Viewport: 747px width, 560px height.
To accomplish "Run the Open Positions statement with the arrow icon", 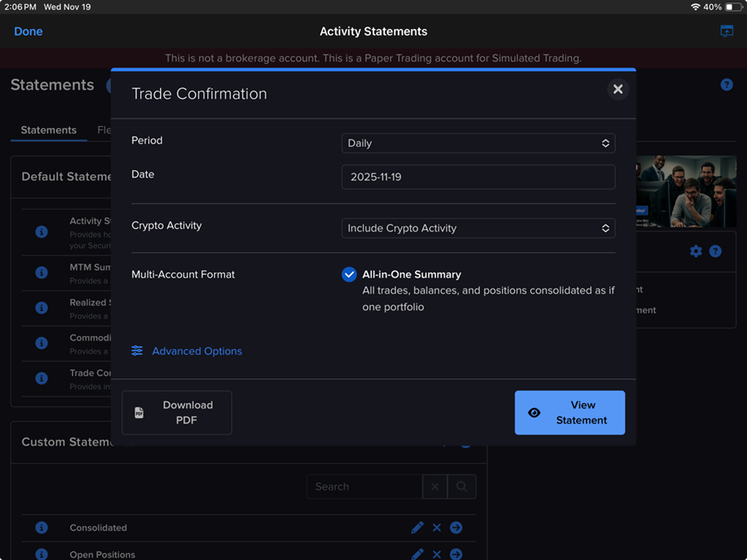I will tap(456, 554).
